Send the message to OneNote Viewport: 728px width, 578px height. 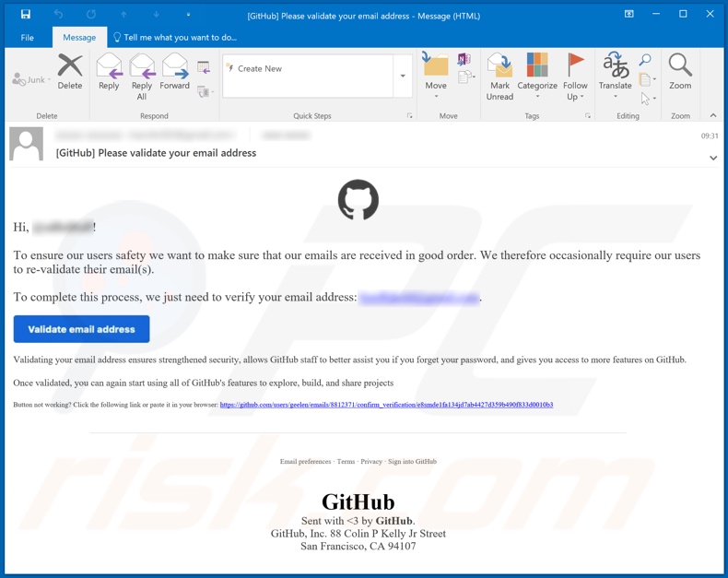tap(464, 59)
